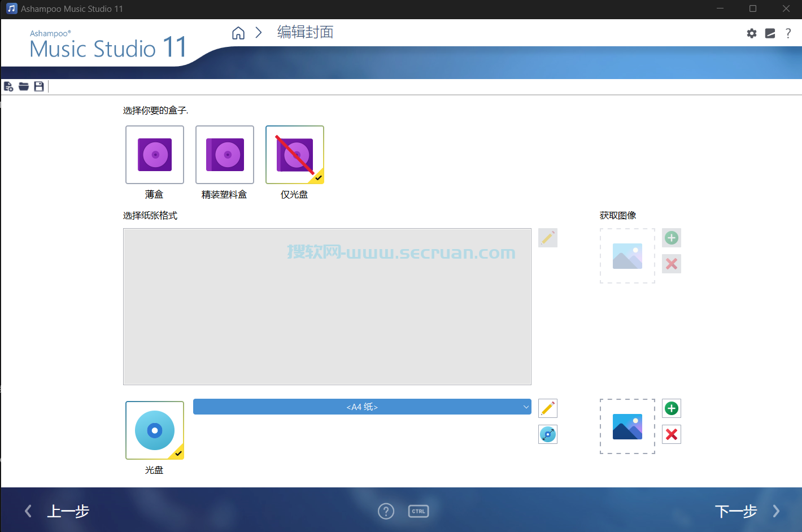
Task: Click the upper faded green plus button
Action: click(x=672, y=238)
